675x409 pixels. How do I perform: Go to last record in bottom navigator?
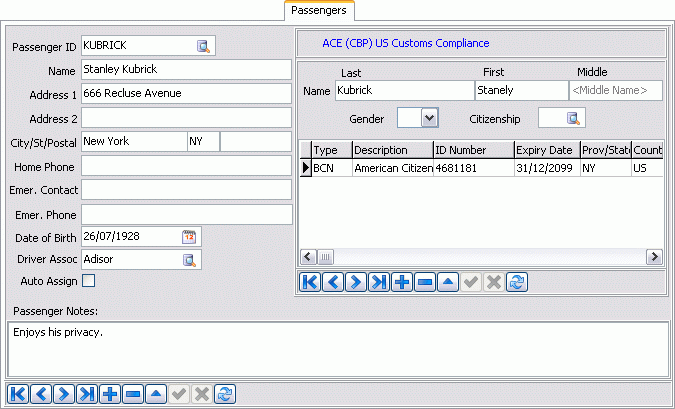pyautogui.click(x=87, y=394)
